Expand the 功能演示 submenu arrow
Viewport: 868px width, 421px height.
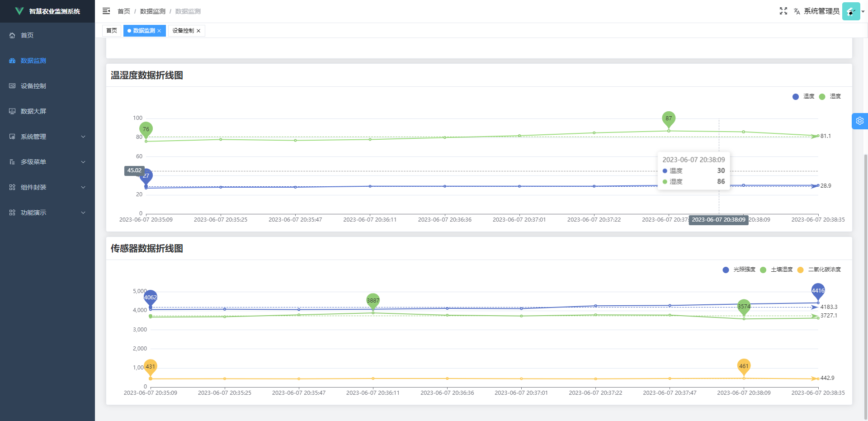(x=83, y=213)
